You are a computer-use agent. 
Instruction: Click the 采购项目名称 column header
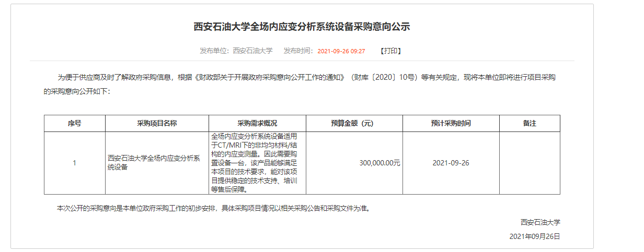tap(157, 123)
